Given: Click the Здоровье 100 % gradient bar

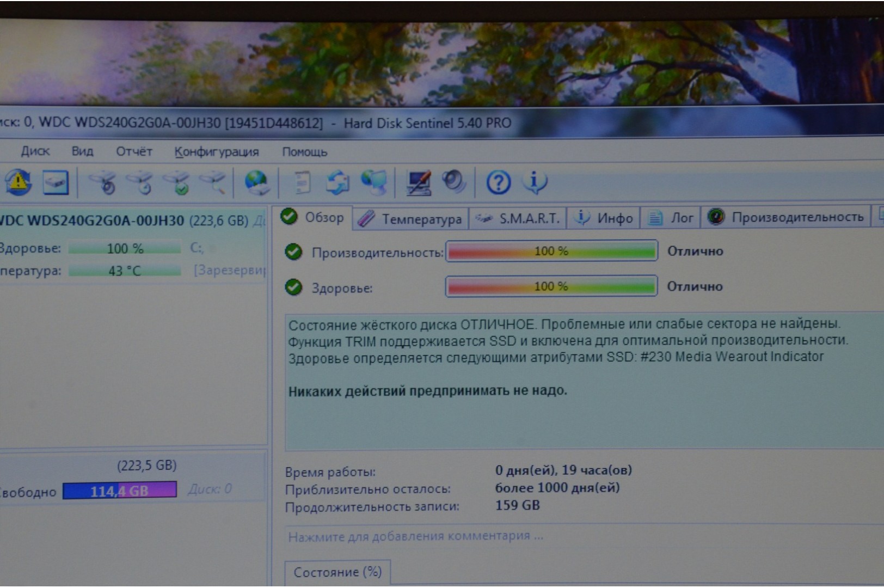Looking at the screenshot, I should click(x=551, y=286).
